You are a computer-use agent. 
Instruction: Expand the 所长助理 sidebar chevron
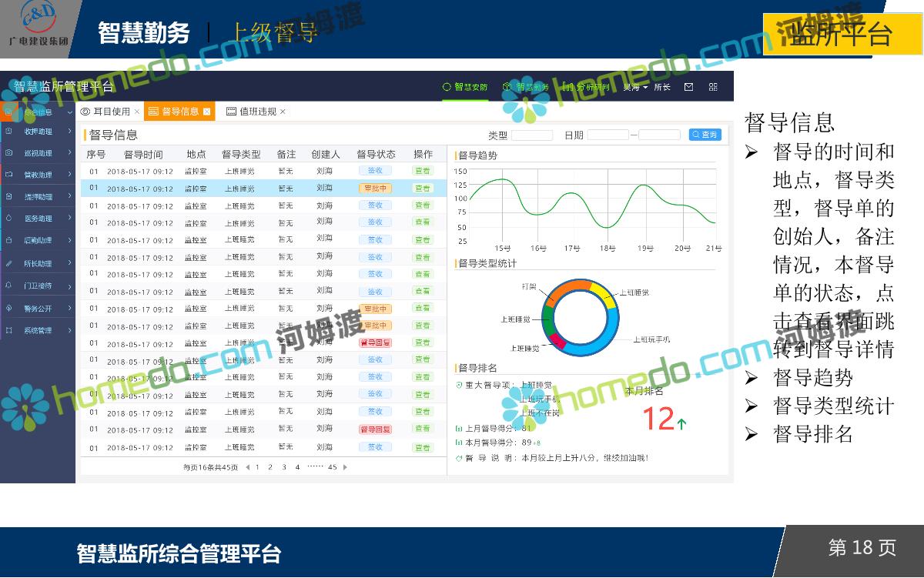(x=69, y=263)
